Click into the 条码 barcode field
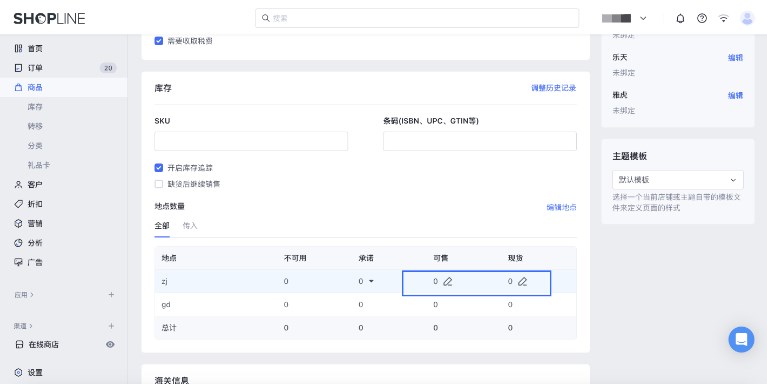The image size is (767, 384). click(480, 141)
